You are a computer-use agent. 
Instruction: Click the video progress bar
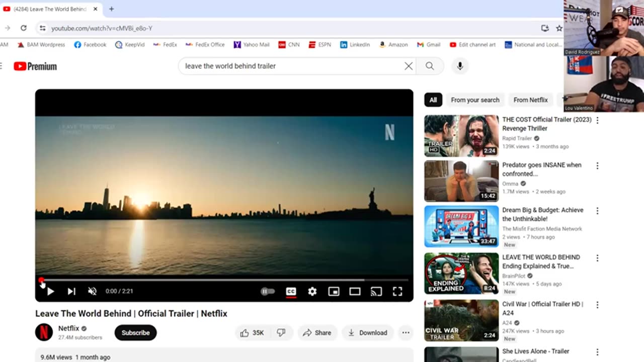(x=224, y=280)
